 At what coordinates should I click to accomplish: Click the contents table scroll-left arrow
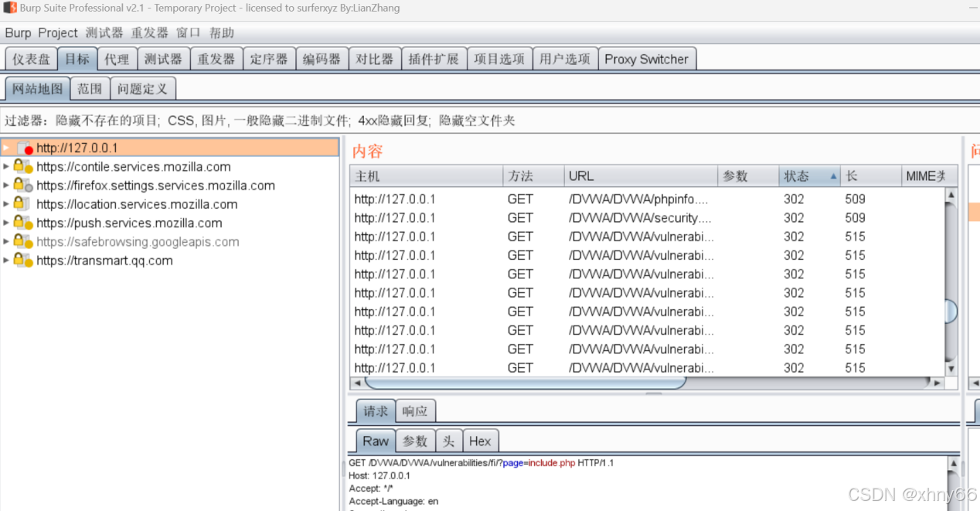(356, 383)
